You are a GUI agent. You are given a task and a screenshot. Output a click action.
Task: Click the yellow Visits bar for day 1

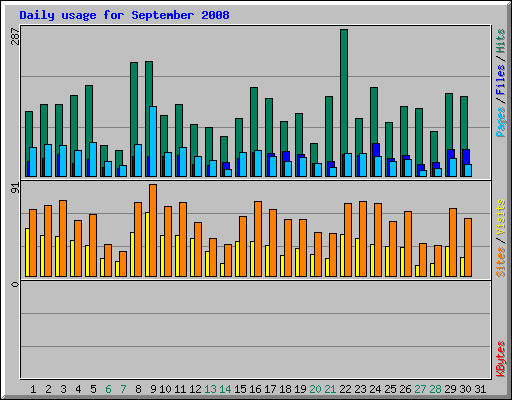click(27, 252)
